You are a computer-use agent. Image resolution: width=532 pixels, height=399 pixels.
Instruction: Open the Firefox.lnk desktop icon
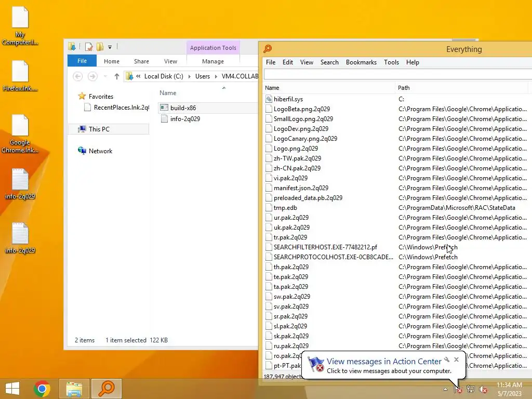click(20, 76)
